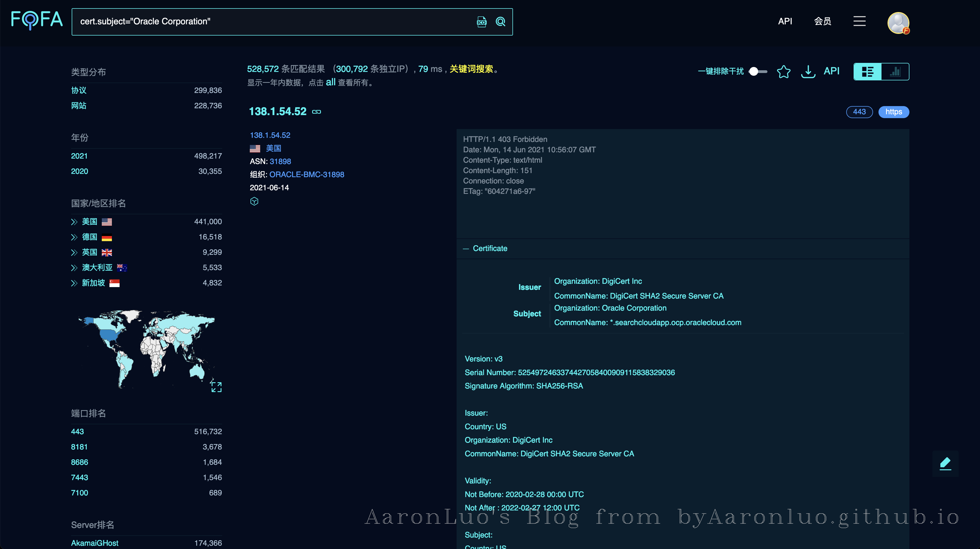Click the 'all' link to view all data
The width and height of the screenshot is (980, 549).
[330, 82]
